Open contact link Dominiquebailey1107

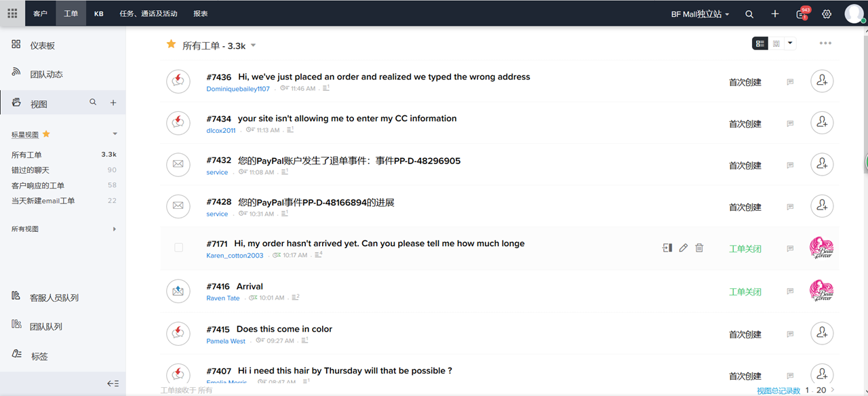(238, 89)
